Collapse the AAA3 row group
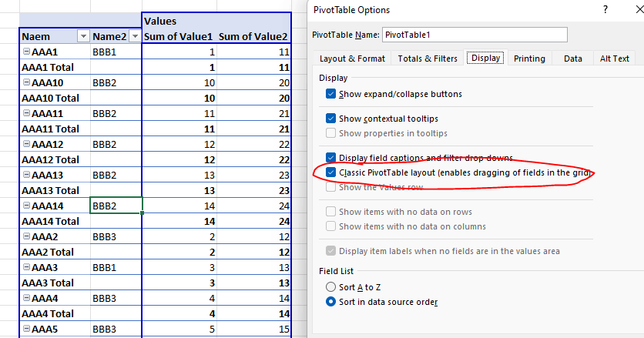644x338 pixels. coord(26,267)
